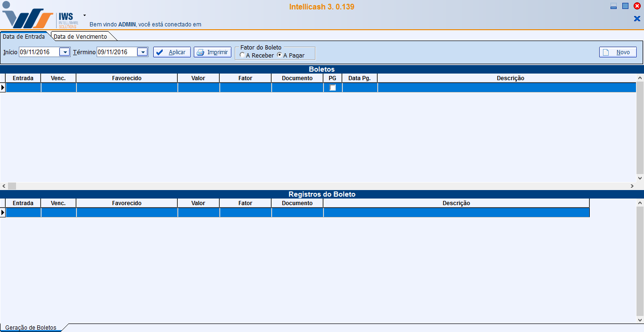Minimize the Intellicash window
This screenshot has width=644, height=332.
pyautogui.click(x=613, y=6)
